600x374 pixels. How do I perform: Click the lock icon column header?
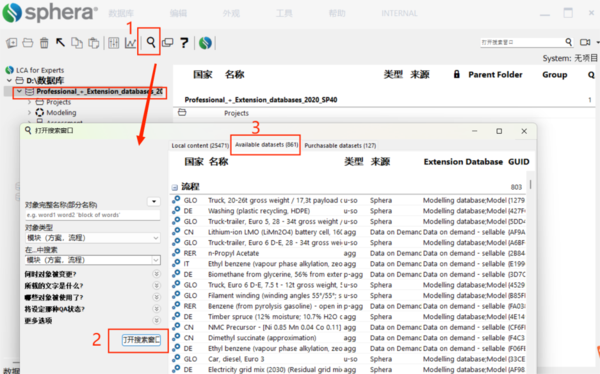point(457,74)
